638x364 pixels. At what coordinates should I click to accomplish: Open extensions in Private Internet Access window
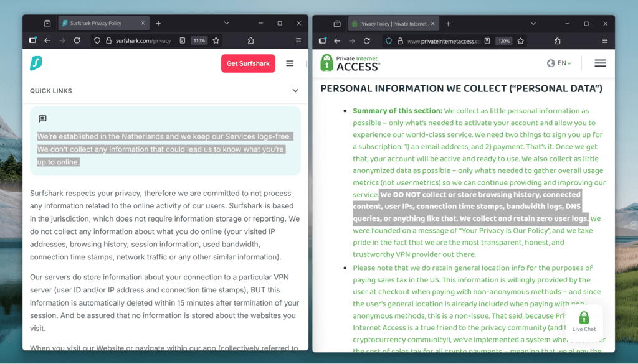point(557,40)
